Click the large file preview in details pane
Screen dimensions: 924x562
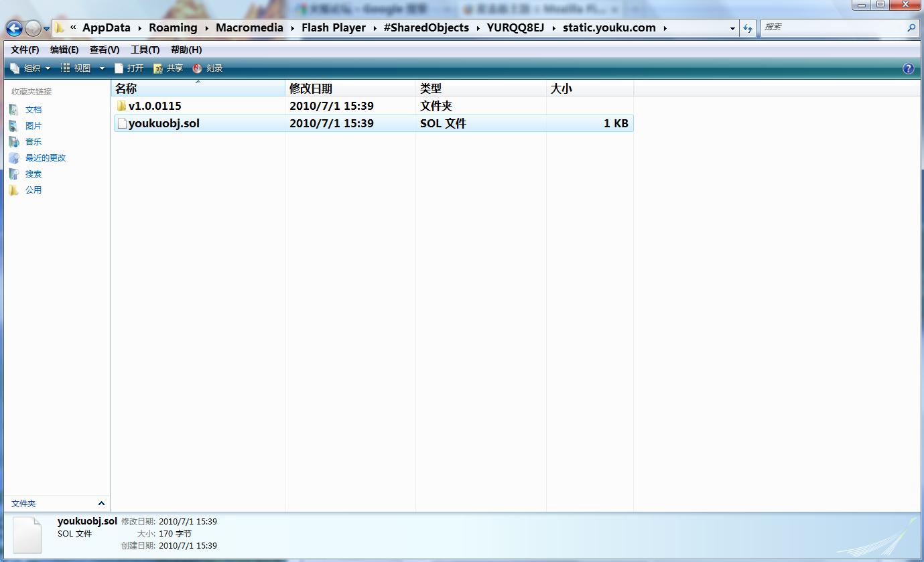coord(27,534)
